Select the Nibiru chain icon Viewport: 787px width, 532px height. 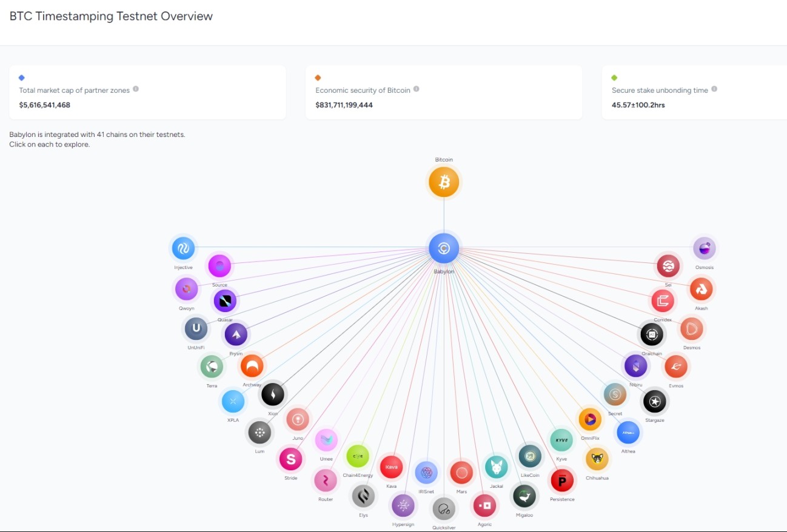click(636, 366)
